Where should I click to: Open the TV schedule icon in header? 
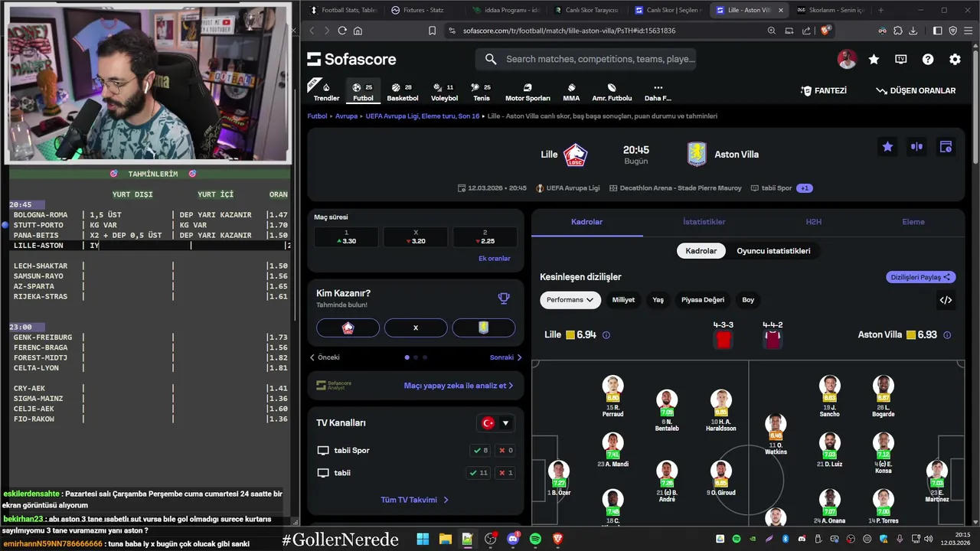pos(901,59)
